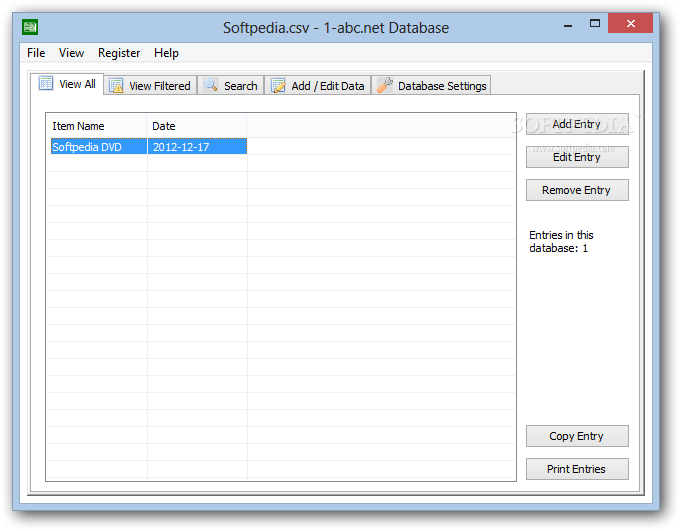The width and height of the screenshot is (680, 531).
Task: Click the green database app icon in title bar
Action: pos(30,27)
